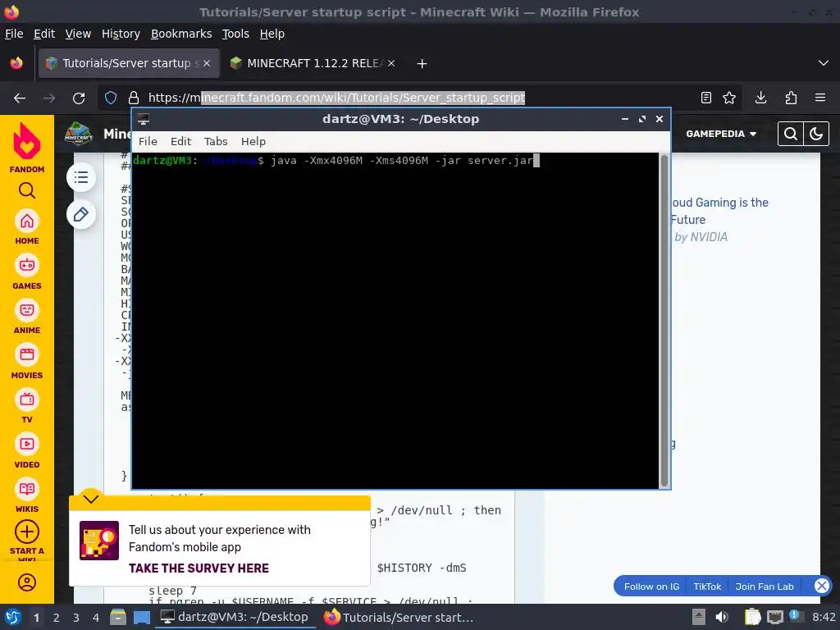Toggle wiki dark mode moon
Image resolution: width=840 pixels, height=630 pixels.
pyautogui.click(x=816, y=134)
